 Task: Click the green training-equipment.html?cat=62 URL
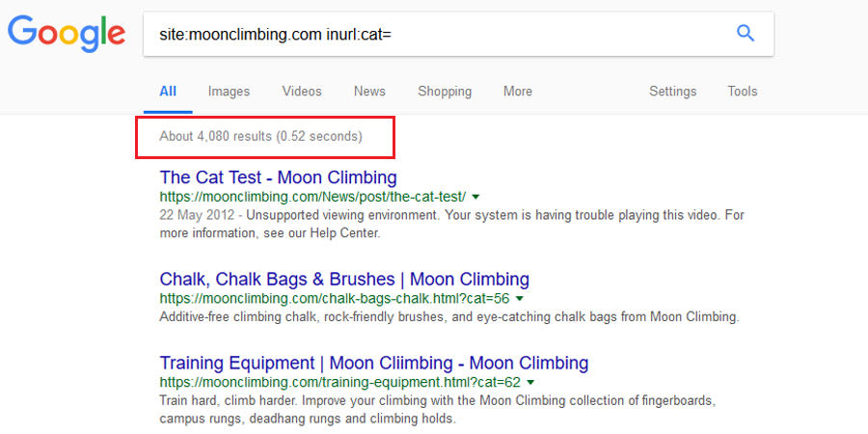coord(339,383)
